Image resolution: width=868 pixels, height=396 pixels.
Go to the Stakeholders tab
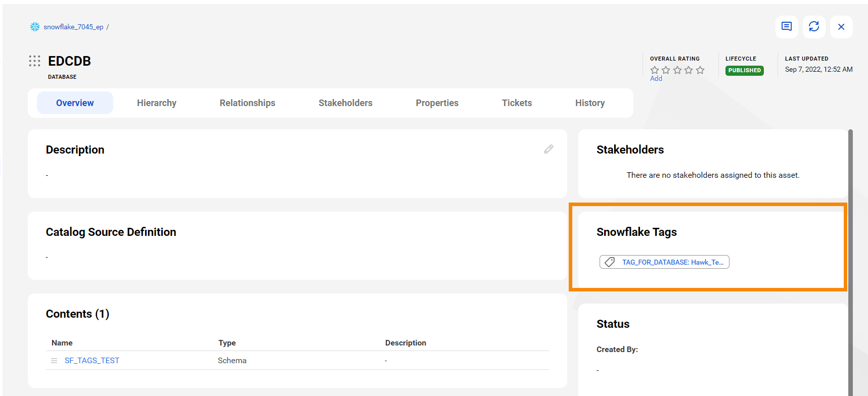tap(345, 103)
